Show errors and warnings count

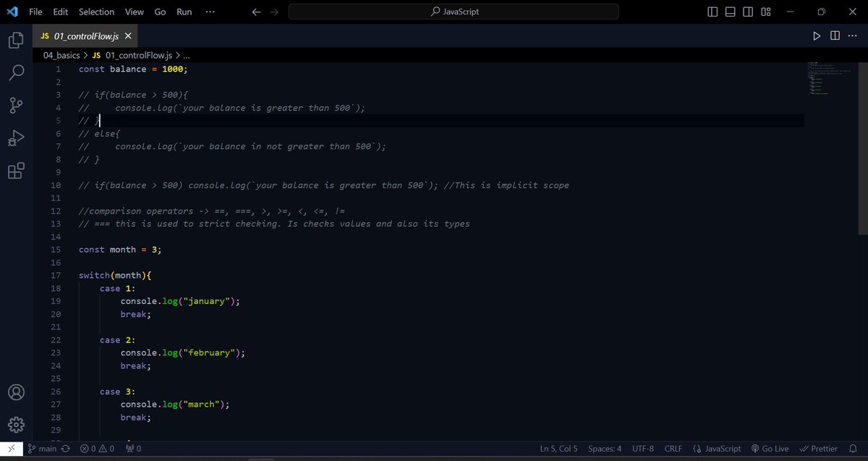[x=97, y=449]
